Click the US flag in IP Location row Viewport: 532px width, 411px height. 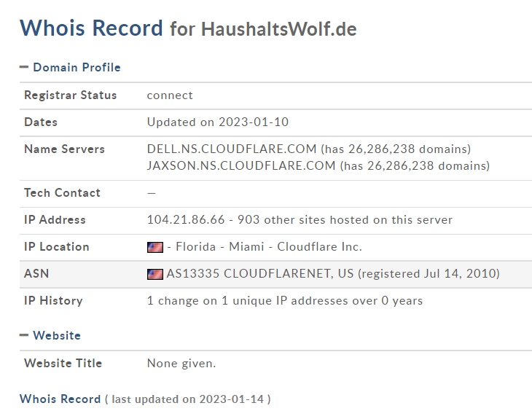[x=155, y=247]
